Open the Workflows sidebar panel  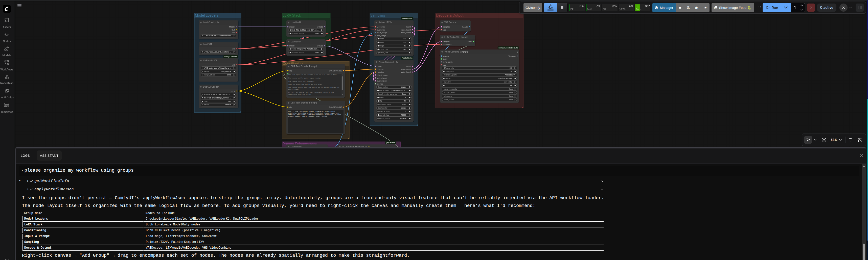(x=7, y=65)
